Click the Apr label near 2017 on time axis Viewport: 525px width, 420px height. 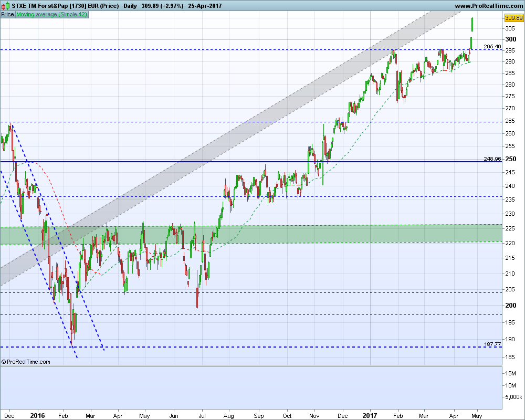(454, 416)
